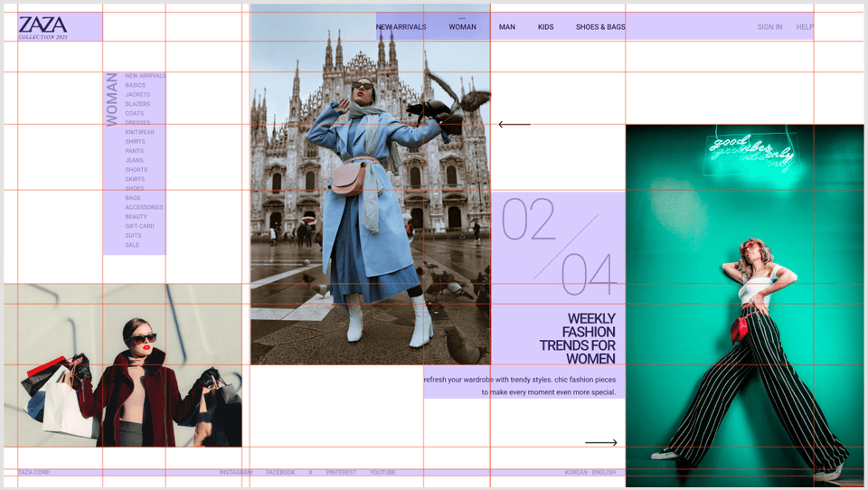
Task: Open the BAGS category in sidebar
Action: pyautogui.click(x=132, y=198)
